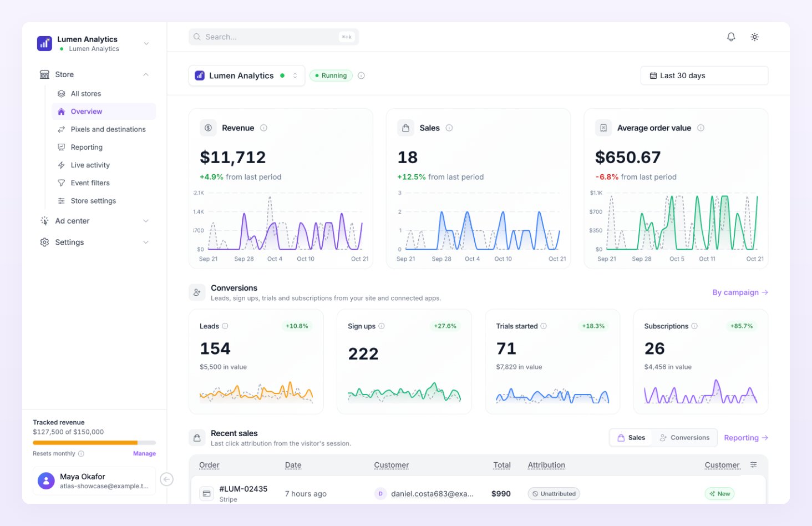Click the info icon beside Running
This screenshot has height=526, width=812.
(361, 75)
